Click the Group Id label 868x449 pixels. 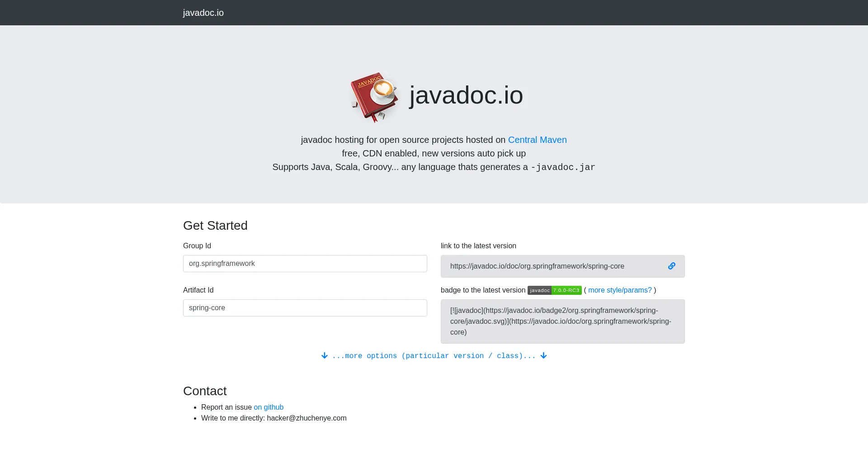click(x=197, y=246)
